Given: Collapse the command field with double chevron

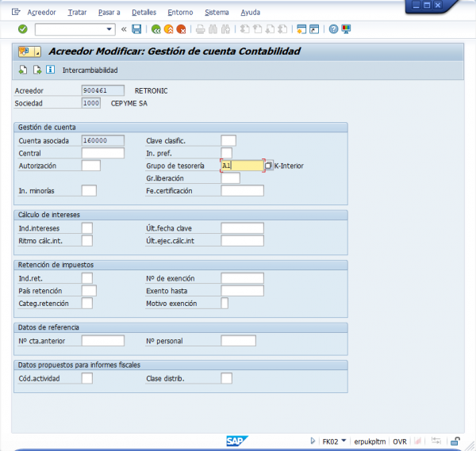Looking at the screenshot, I should pyautogui.click(x=124, y=29).
